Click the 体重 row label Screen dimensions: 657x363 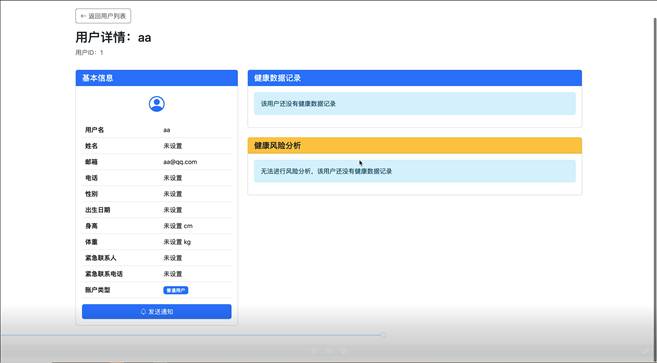pos(91,242)
